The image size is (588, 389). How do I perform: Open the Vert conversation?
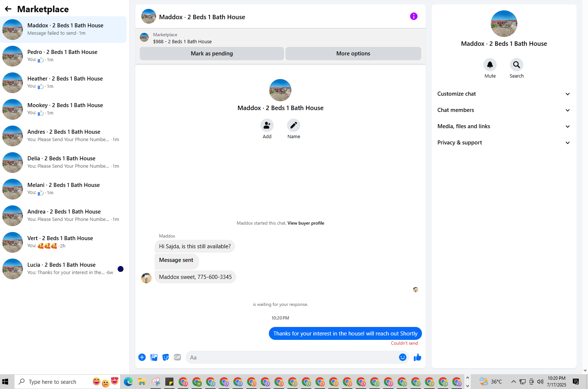click(x=63, y=242)
